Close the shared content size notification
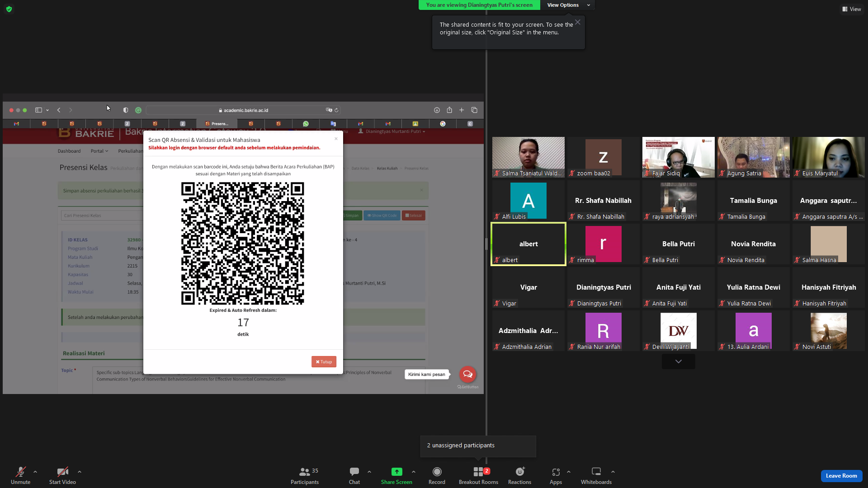 pyautogui.click(x=578, y=22)
